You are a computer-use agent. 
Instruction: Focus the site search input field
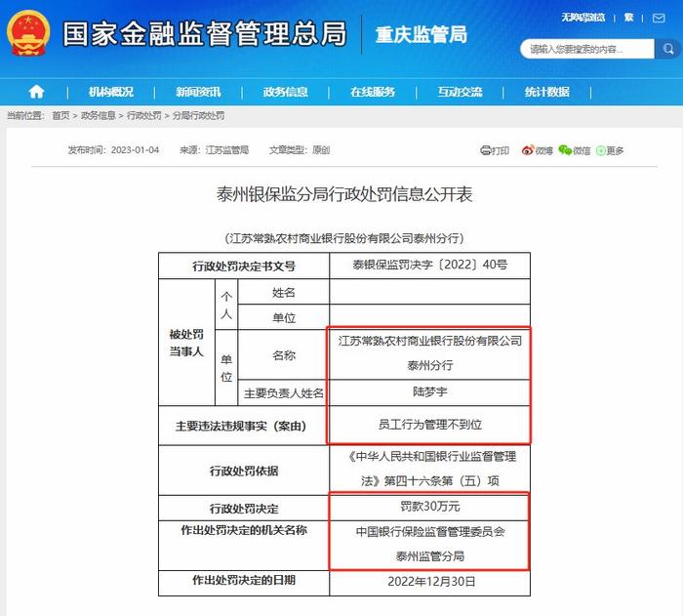coord(587,49)
